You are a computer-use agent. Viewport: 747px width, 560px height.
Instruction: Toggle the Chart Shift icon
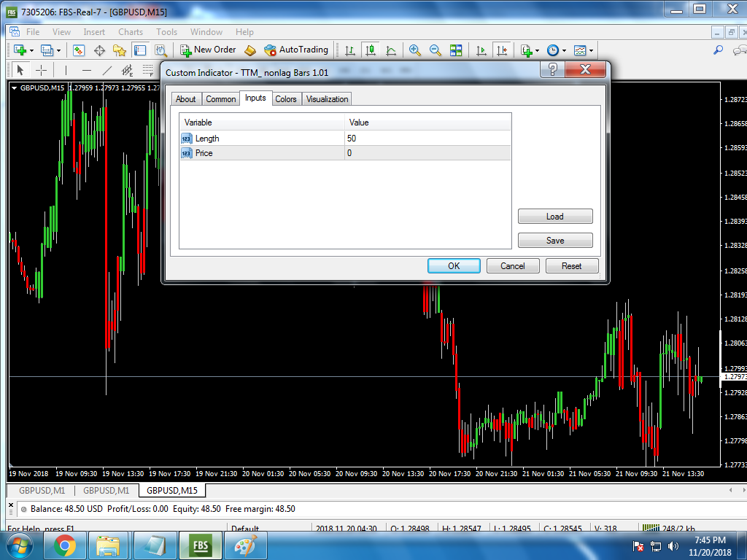pyautogui.click(x=502, y=50)
